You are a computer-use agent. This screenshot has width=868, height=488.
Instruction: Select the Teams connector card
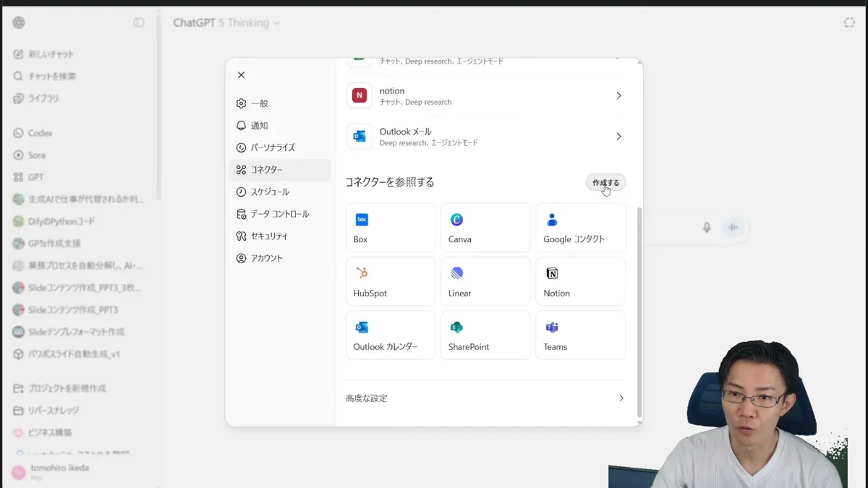tap(580, 335)
